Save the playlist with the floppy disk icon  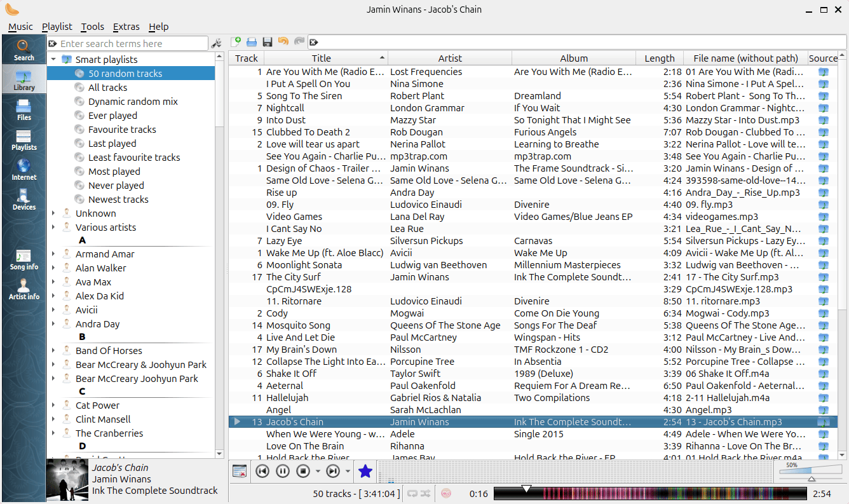click(268, 42)
